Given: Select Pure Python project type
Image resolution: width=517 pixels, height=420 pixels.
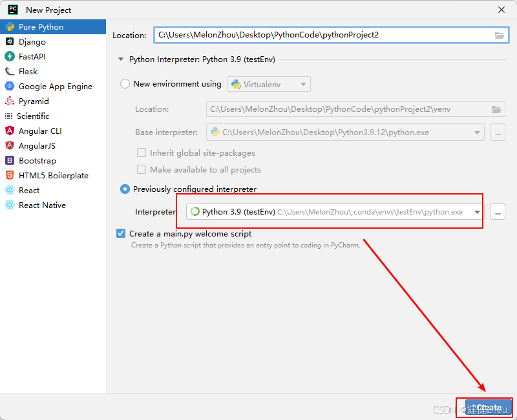Looking at the screenshot, I should click(53, 26).
